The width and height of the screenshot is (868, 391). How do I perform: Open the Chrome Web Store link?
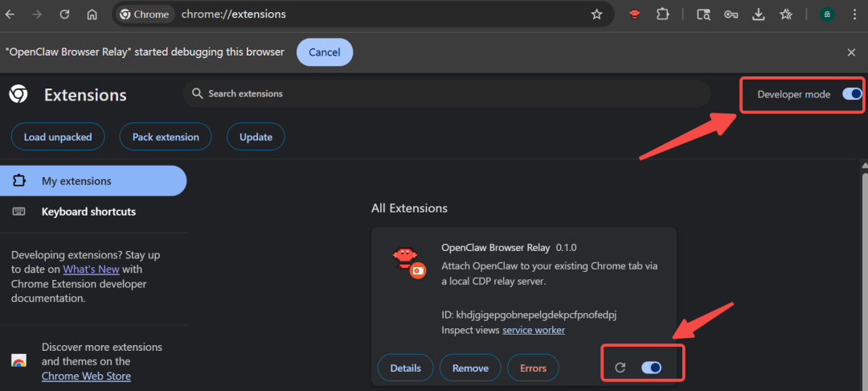(86, 376)
